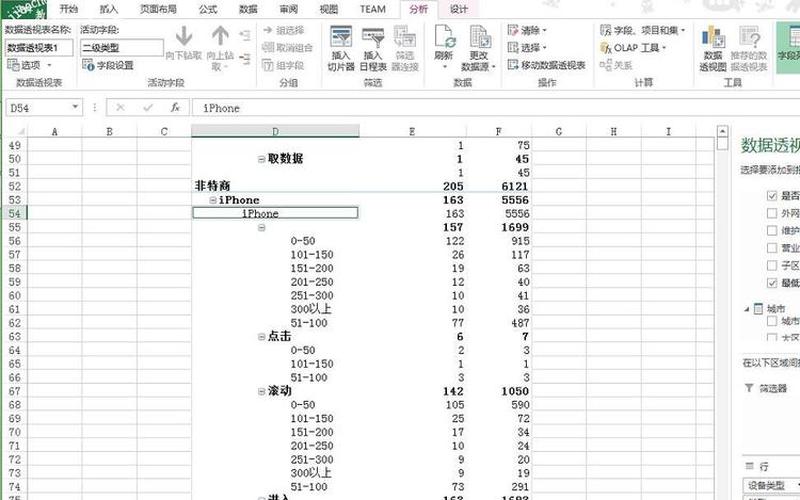Click the Recommended PivotTables (推荐的数据透视表) icon
The image size is (800, 500).
[x=749, y=38]
